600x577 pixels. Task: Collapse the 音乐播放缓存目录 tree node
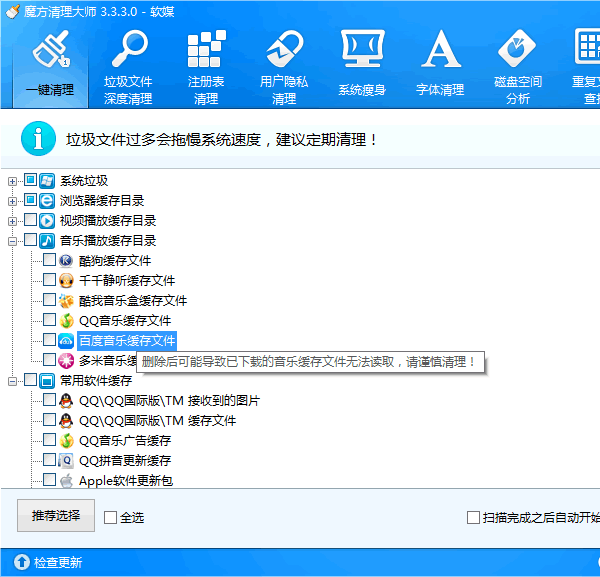[13, 240]
